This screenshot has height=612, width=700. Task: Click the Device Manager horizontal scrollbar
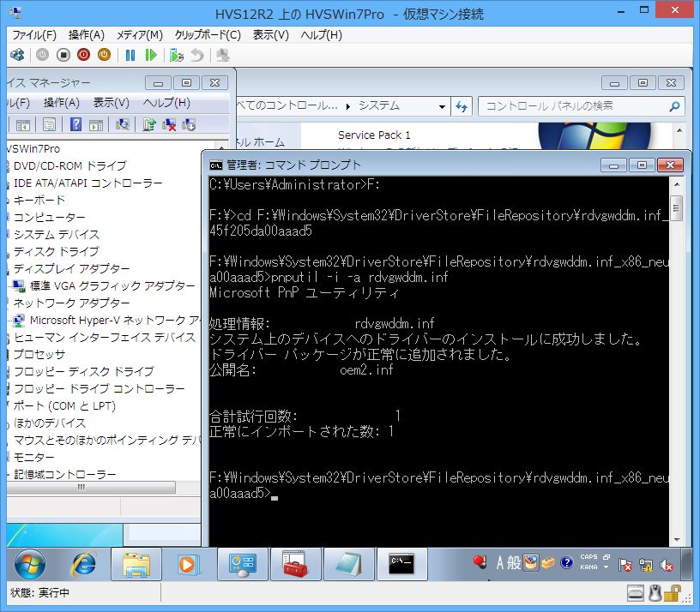pyautogui.click(x=92, y=487)
